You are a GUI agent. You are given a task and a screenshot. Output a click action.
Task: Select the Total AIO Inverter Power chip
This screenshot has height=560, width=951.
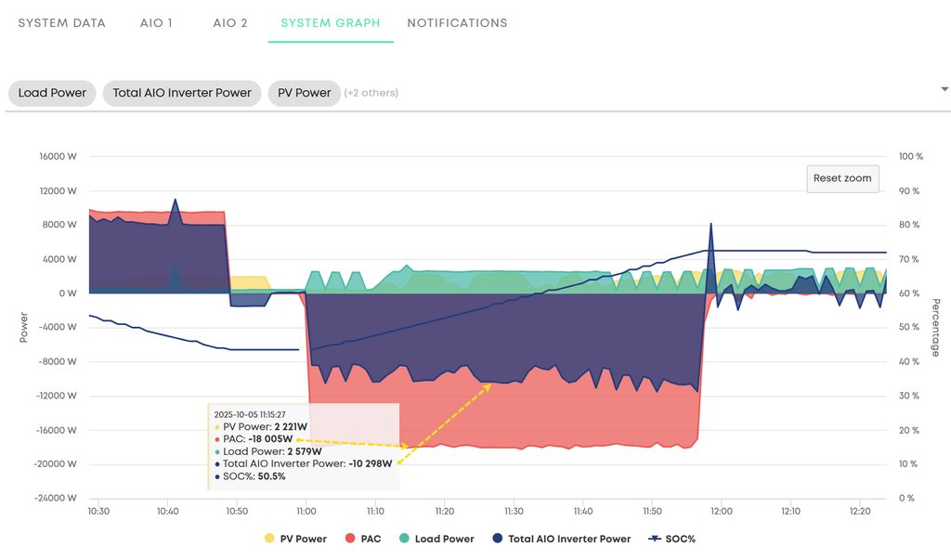click(182, 93)
